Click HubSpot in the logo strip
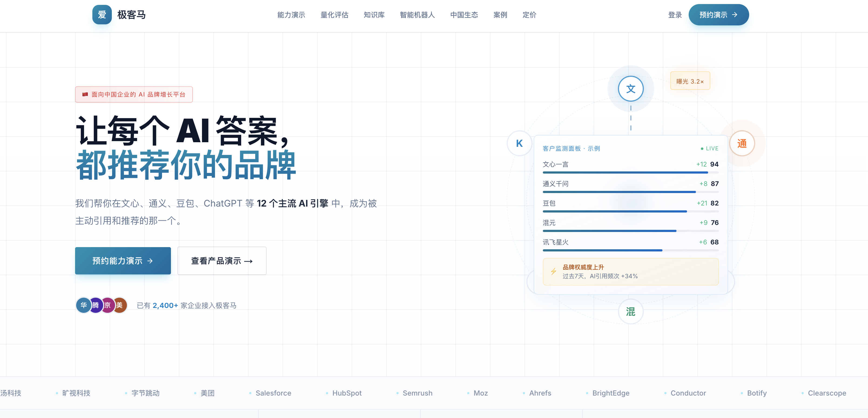The image size is (868, 418). [347, 393]
